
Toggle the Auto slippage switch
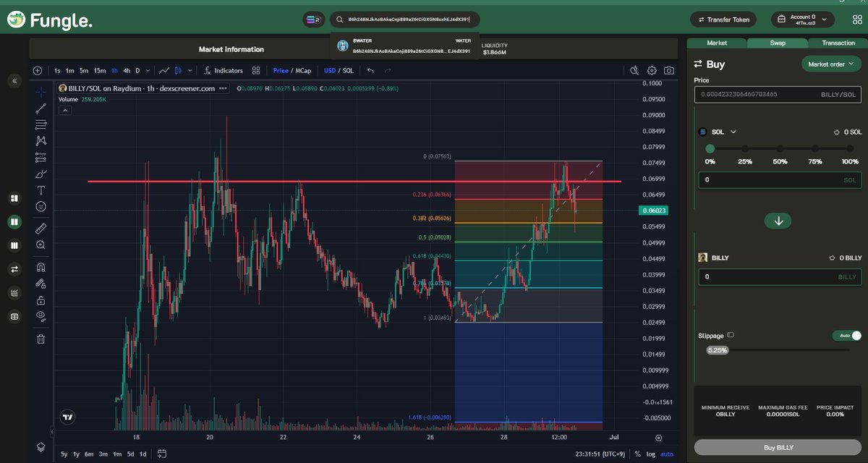847,336
